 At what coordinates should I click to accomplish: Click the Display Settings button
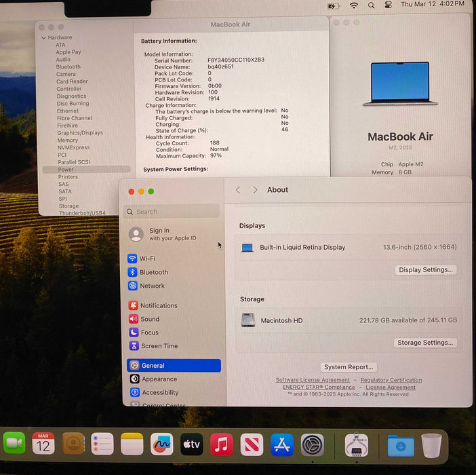(426, 269)
